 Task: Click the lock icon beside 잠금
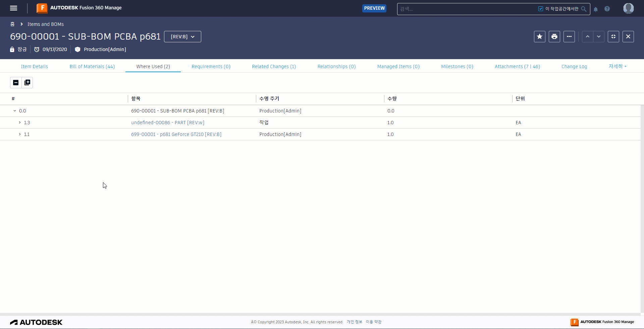12,49
